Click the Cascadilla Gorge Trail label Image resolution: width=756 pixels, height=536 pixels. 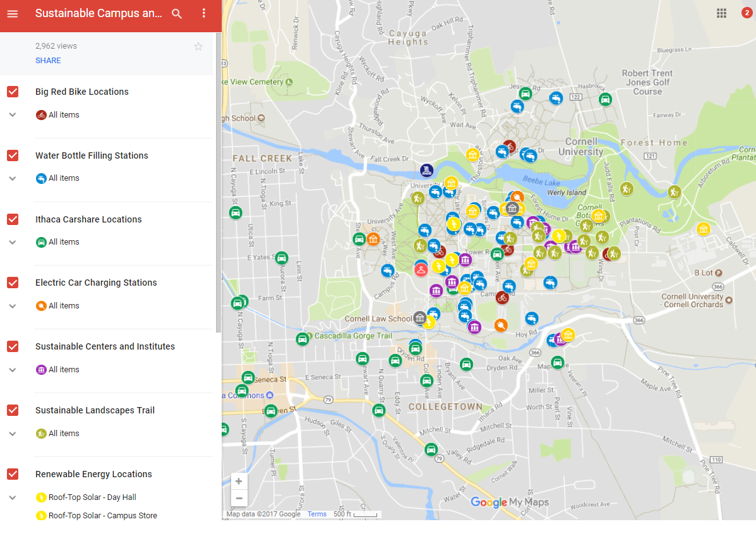click(353, 336)
